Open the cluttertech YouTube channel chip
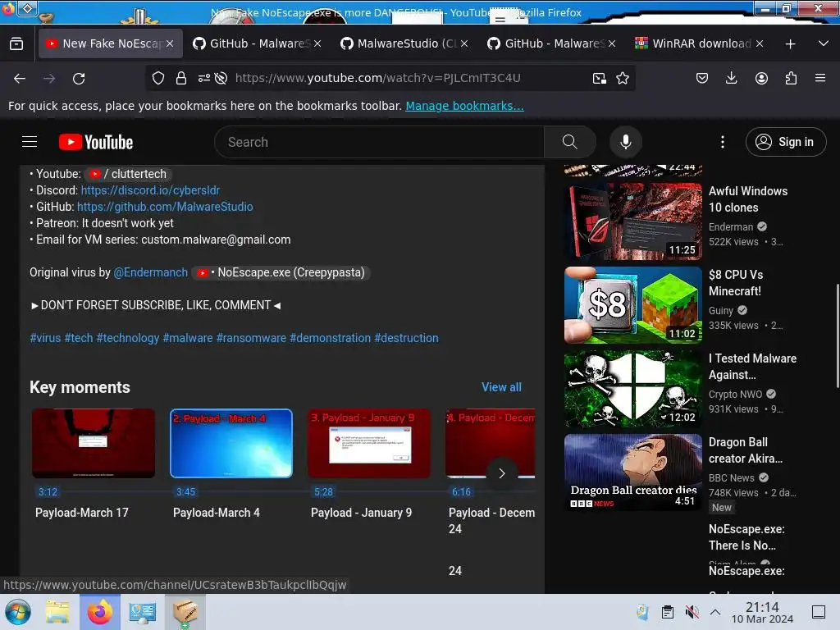 (x=128, y=174)
